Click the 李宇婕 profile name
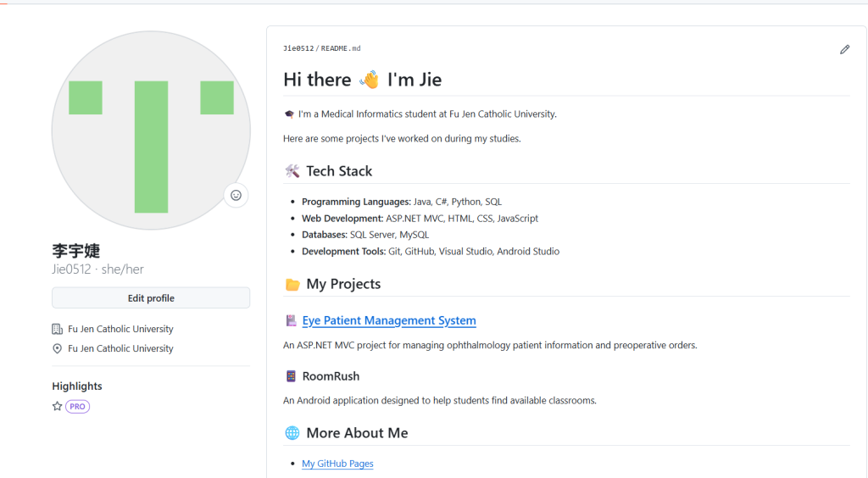Image resolution: width=868 pixels, height=478 pixels. click(x=76, y=251)
